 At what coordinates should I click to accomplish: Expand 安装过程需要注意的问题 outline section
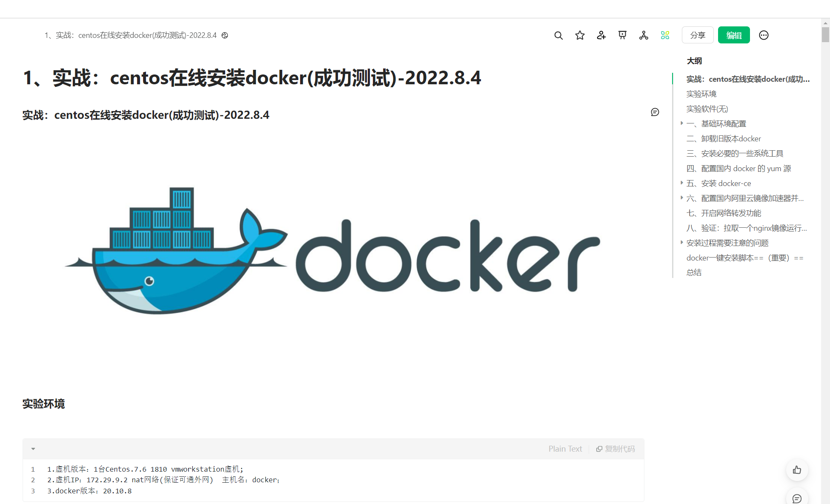[x=681, y=242]
